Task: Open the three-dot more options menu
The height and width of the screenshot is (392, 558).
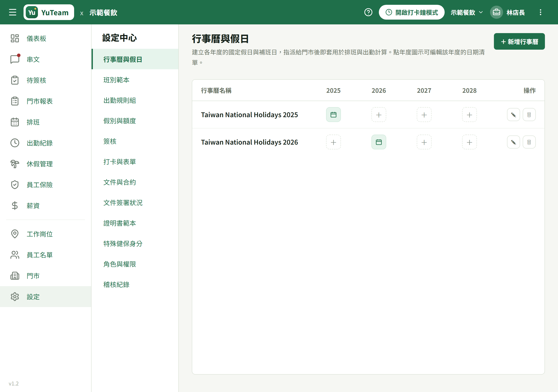Action: [x=540, y=12]
